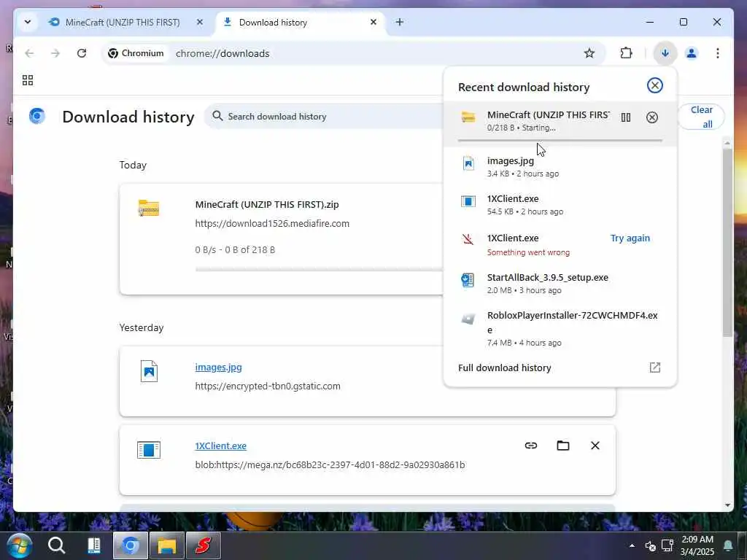Click the zip download progress bar on page
The height and width of the screenshot is (560, 747).
click(320, 270)
